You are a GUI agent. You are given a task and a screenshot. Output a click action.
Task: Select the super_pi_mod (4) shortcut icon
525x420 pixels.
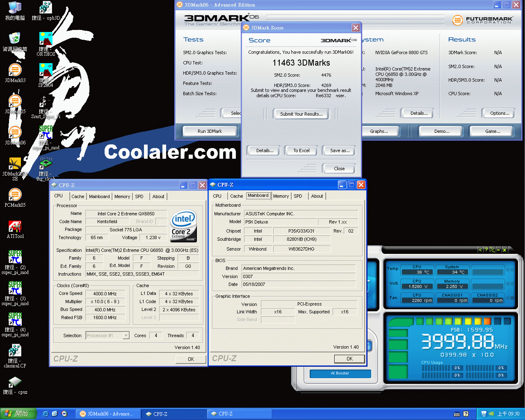click(15, 325)
